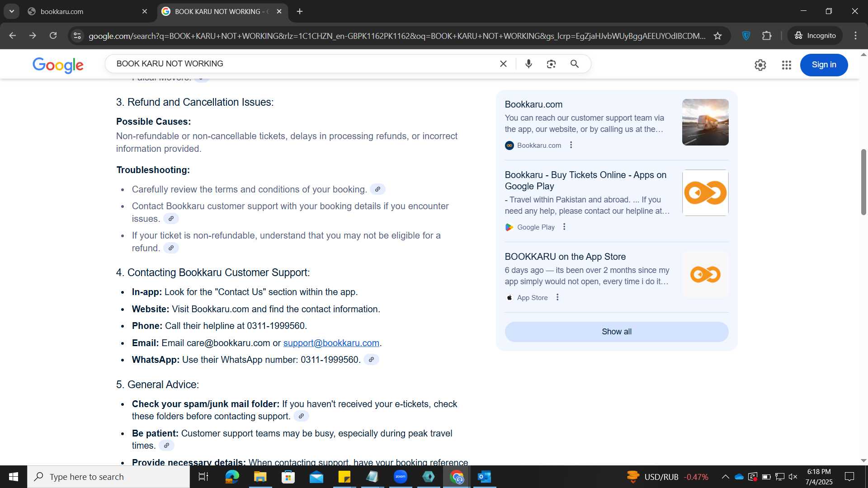Click the Google logo
Image resolution: width=868 pixels, height=488 pixels.
(x=58, y=65)
